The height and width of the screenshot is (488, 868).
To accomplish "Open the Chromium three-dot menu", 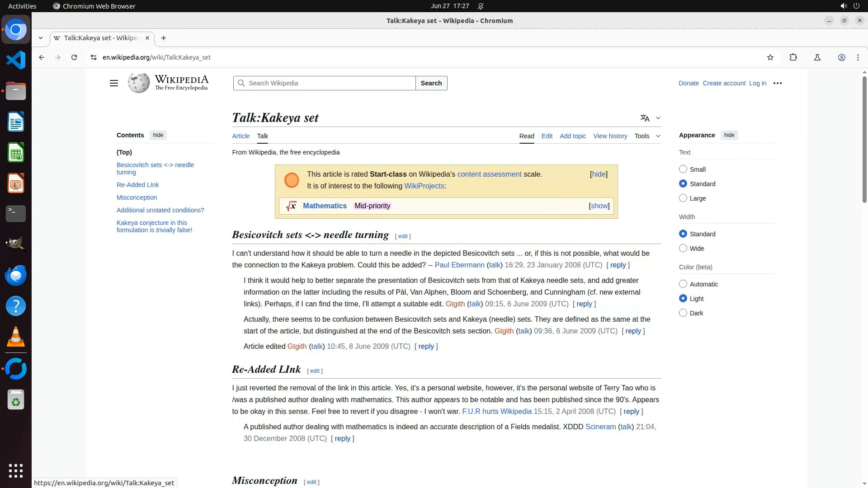I will 858,57.
